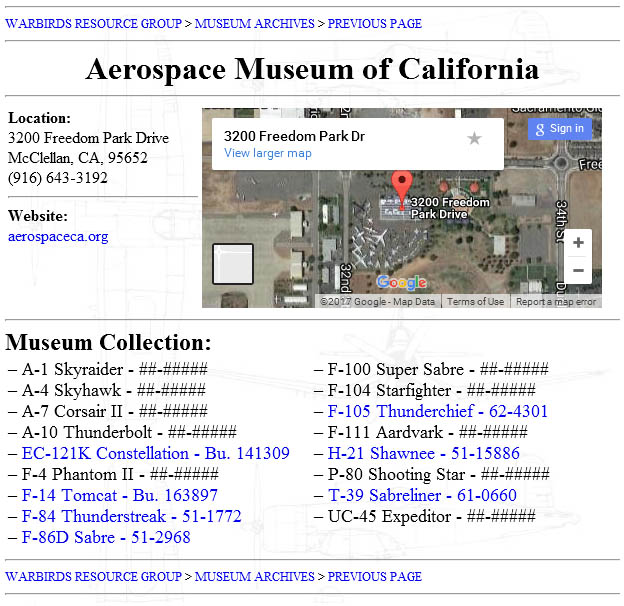Image resolution: width=624 pixels, height=606 pixels.
Task: Click the map Terms of Use link
Action: tap(475, 302)
